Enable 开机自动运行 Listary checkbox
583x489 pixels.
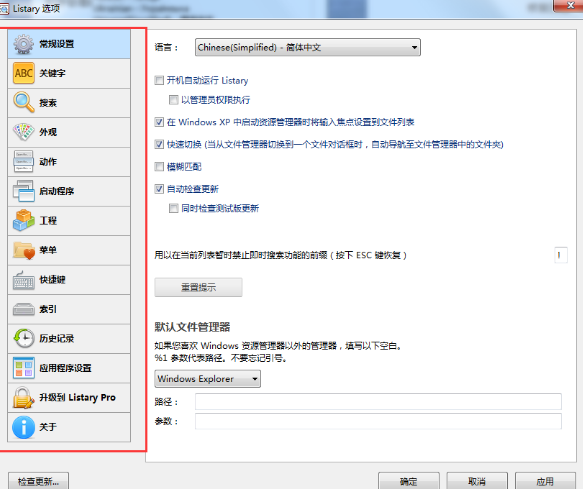[x=159, y=80]
